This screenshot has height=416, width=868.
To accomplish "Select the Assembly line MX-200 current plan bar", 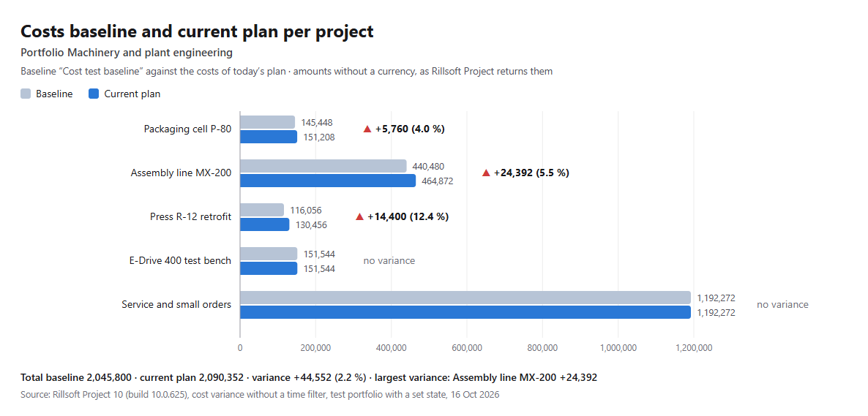I will click(x=328, y=181).
